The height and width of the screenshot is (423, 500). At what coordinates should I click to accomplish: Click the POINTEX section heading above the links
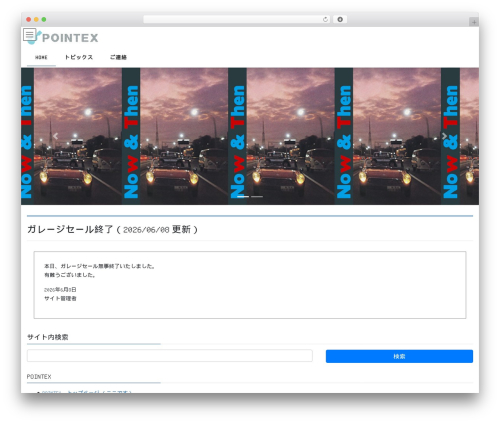tap(39, 377)
